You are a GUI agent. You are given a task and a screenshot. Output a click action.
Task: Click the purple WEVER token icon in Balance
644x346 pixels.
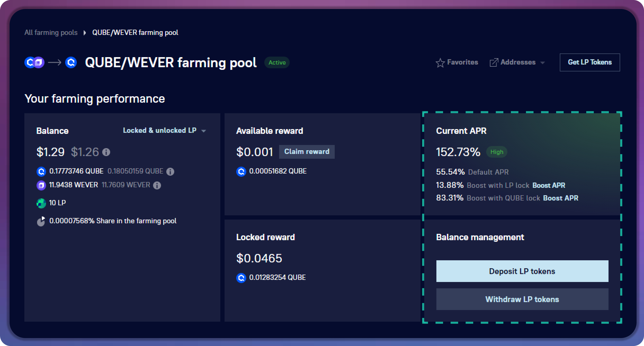click(x=41, y=185)
